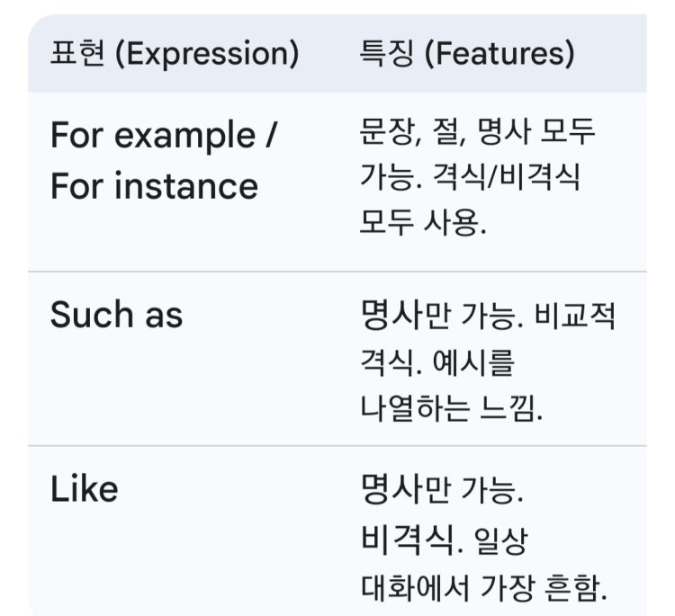Click the '일상' text in Like row

500,540
